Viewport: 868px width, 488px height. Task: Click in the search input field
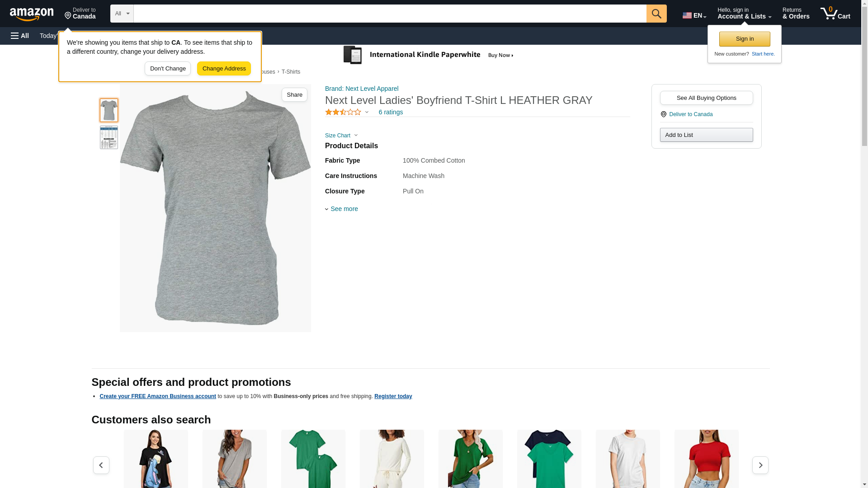(x=390, y=14)
